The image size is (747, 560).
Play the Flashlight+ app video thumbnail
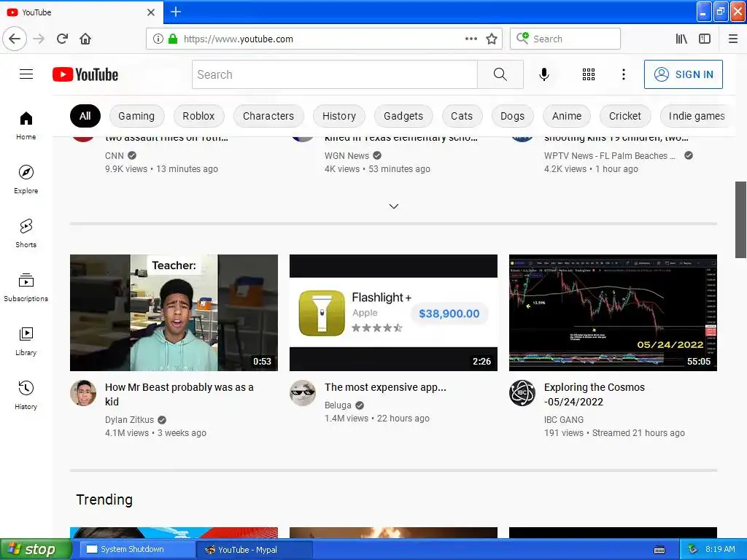393,312
